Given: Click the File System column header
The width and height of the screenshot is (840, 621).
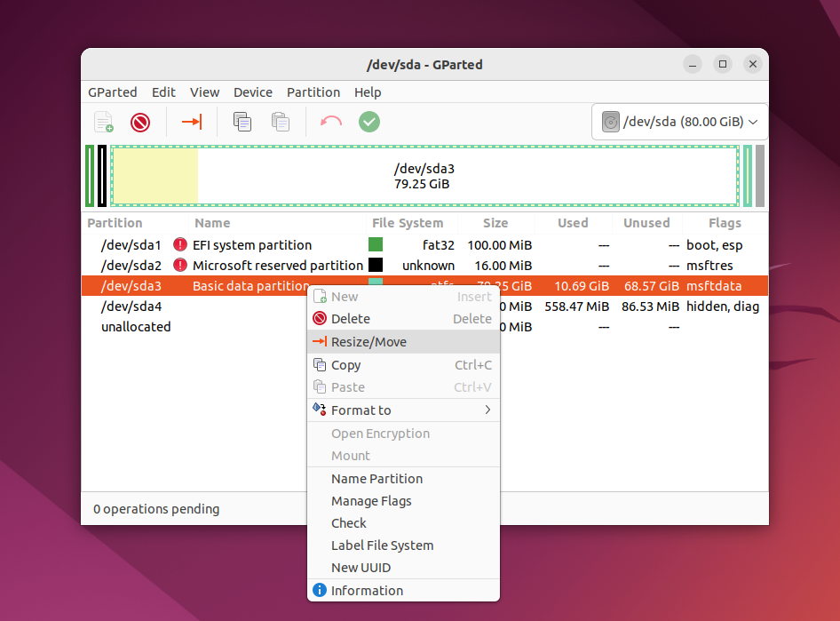Looking at the screenshot, I should (408, 223).
